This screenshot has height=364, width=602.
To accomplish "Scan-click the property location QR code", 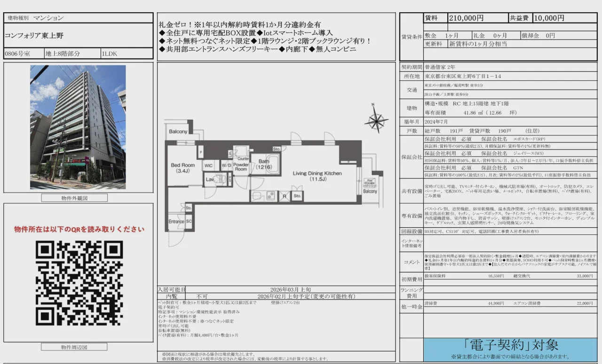I will click(x=79, y=283).
